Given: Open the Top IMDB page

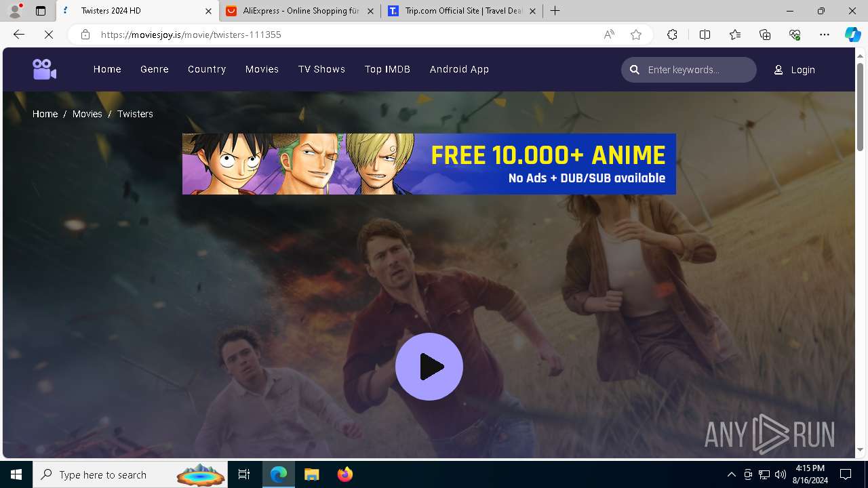Looking at the screenshot, I should pos(387,69).
